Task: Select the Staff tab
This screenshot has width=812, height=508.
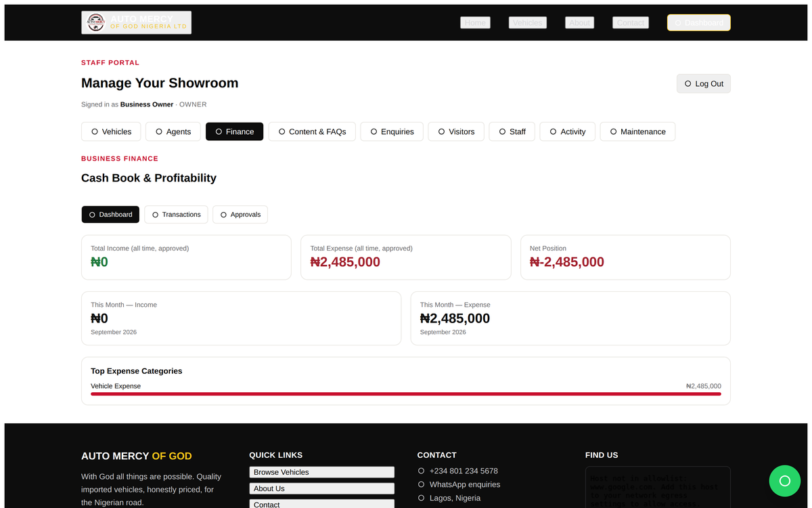Action: 512,131
